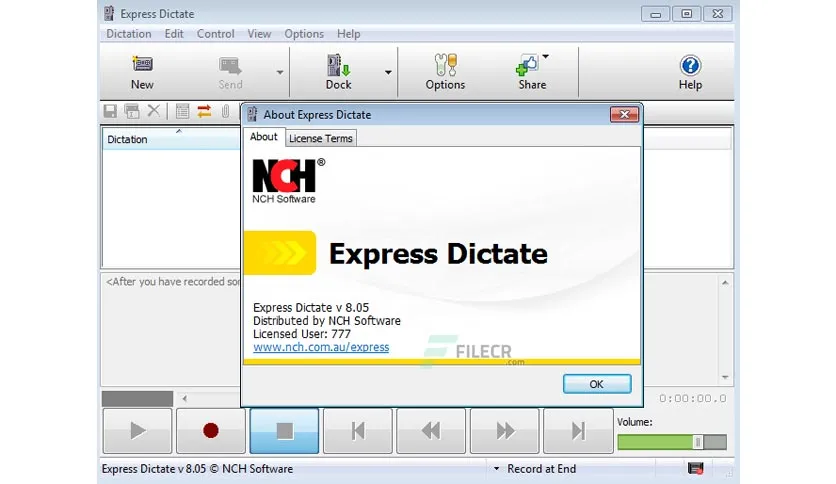Click the yellow Express Dictate arrows logo

pyautogui.click(x=280, y=253)
